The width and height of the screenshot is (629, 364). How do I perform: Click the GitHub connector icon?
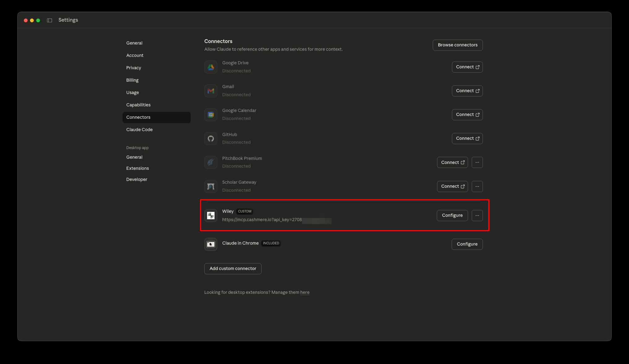[211, 139]
